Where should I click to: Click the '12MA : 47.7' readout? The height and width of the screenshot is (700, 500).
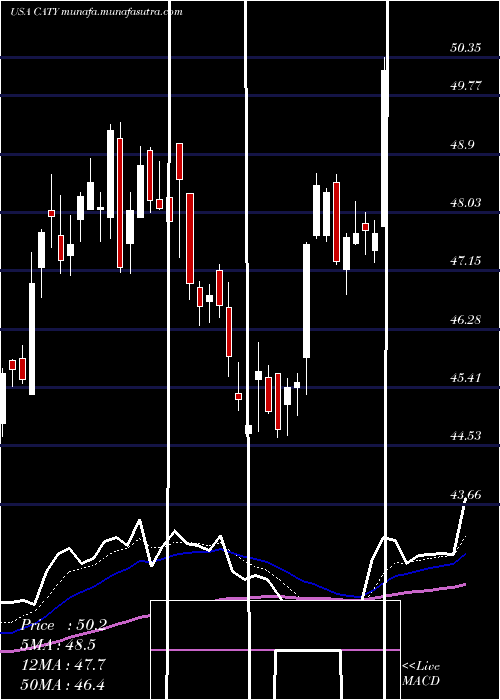63,665
